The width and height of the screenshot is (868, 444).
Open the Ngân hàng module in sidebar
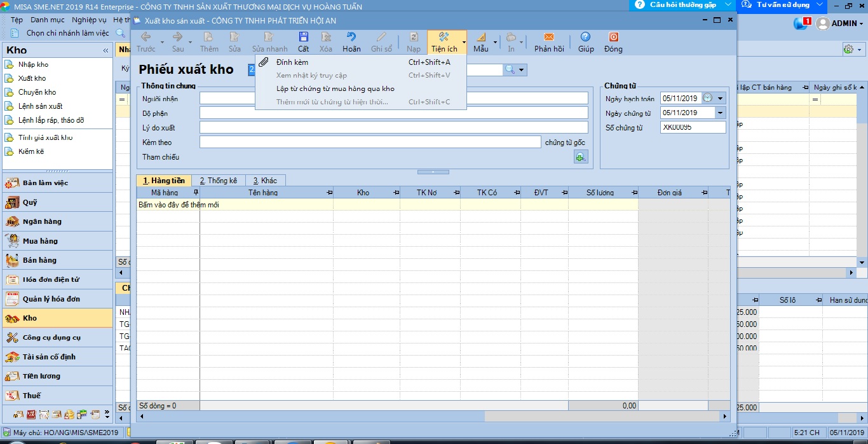point(42,221)
